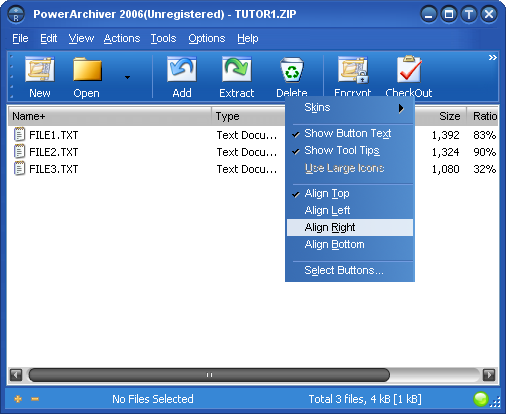Click the CheckOut toolbar icon
506x414 pixels.
click(x=409, y=69)
